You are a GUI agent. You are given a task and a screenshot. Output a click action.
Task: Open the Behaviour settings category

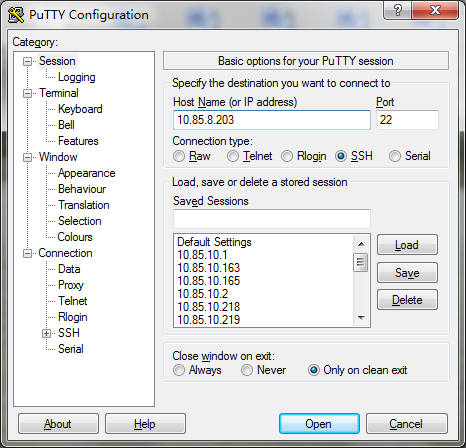click(82, 189)
